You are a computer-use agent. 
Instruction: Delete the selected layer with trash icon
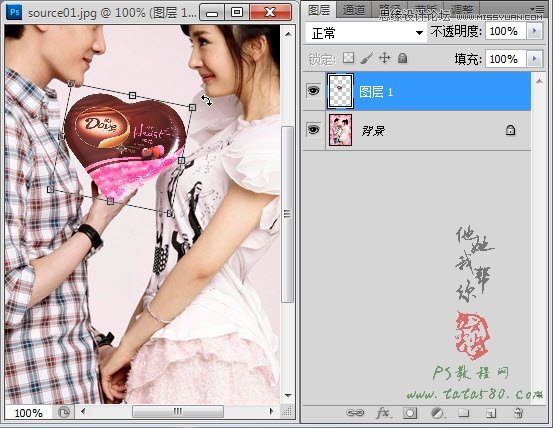[x=517, y=412]
